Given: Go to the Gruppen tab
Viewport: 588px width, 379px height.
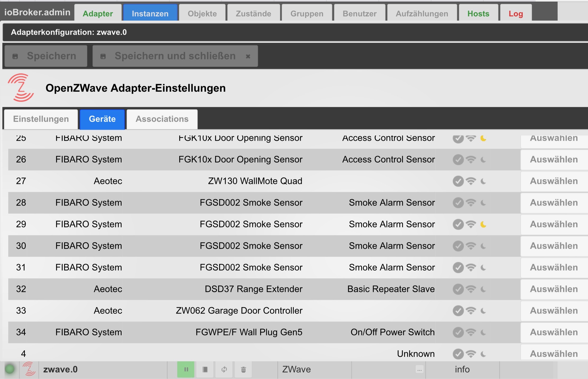Looking at the screenshot, I should point(307,13).
